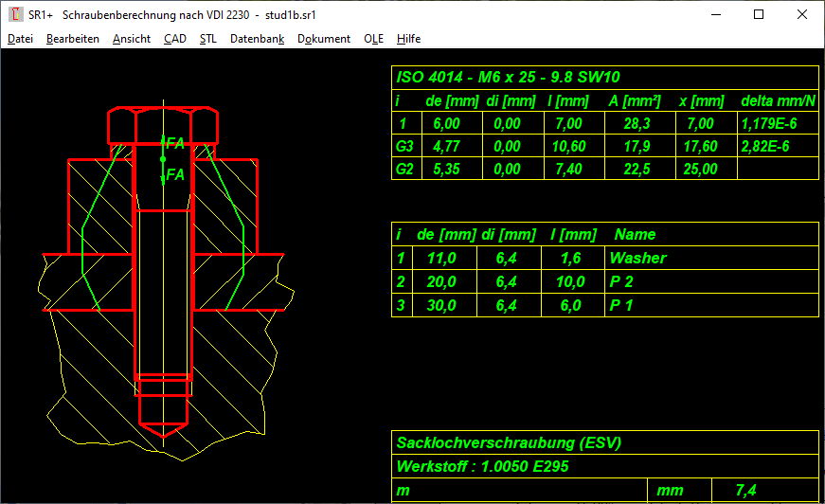Click the CAD menu item

point(174,39)
